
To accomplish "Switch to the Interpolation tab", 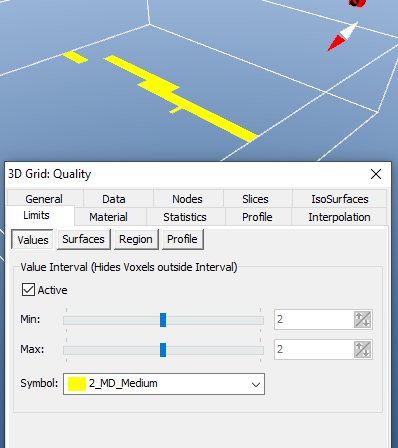I will point(339,217).
